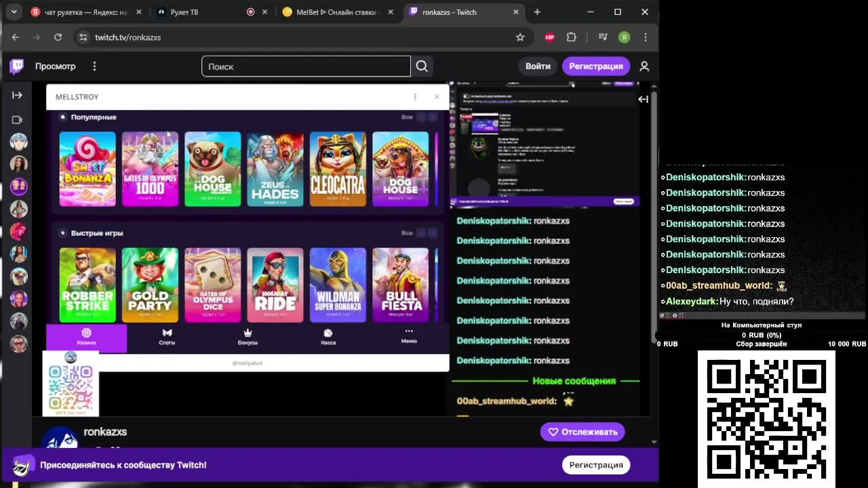Click the small colorful QR code overlay

pos(71,384)
